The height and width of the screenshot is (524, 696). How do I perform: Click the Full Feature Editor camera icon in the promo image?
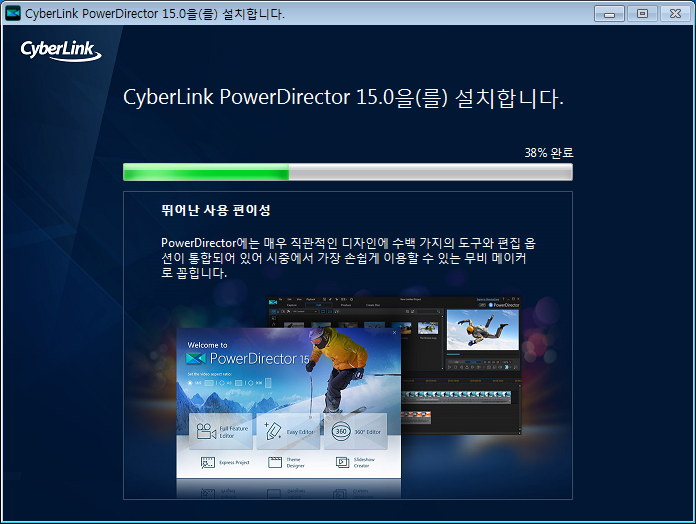(x=206, y=431)
